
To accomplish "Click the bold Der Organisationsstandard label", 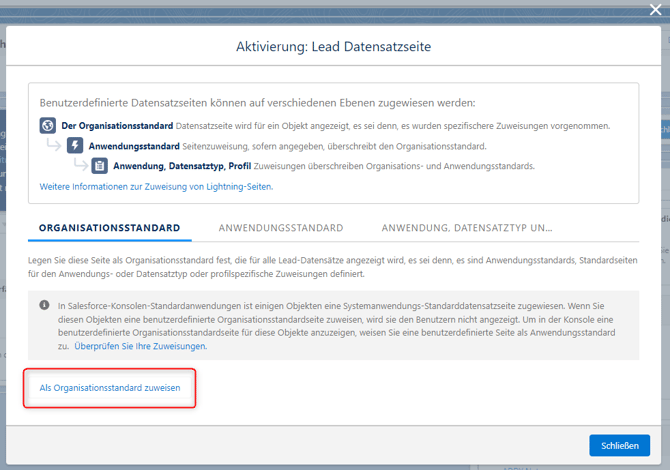I will pyautogui.click(x=117, y=126).
